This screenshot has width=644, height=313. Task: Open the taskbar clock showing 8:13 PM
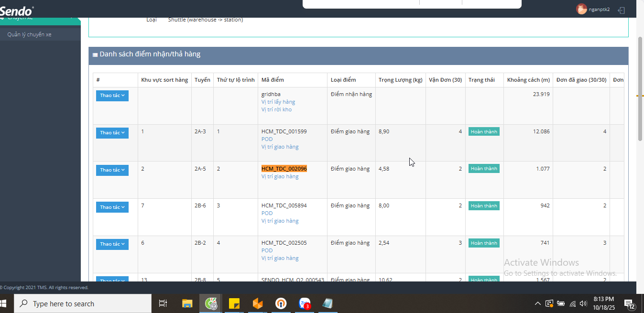pyautogui.click(x=603, y=303)
